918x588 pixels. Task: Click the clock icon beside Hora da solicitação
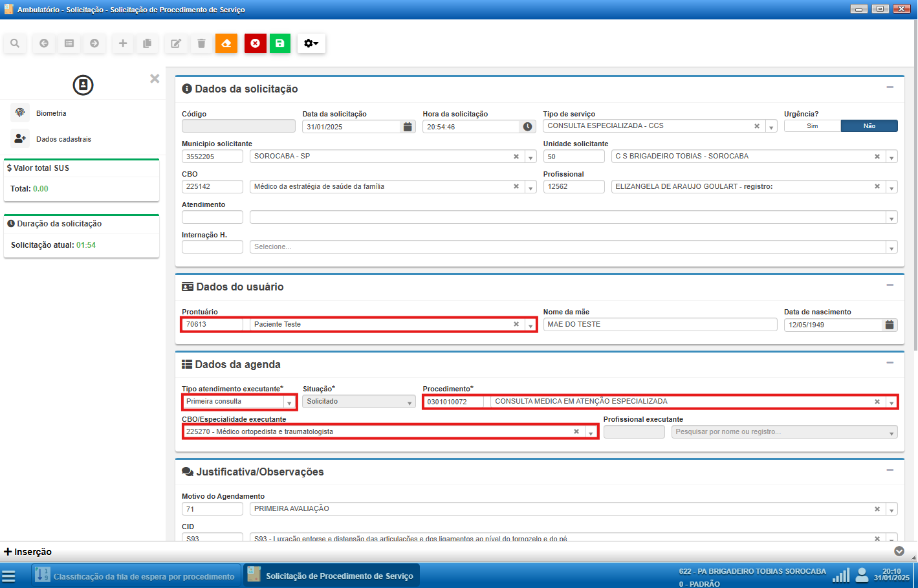[528, 127]
